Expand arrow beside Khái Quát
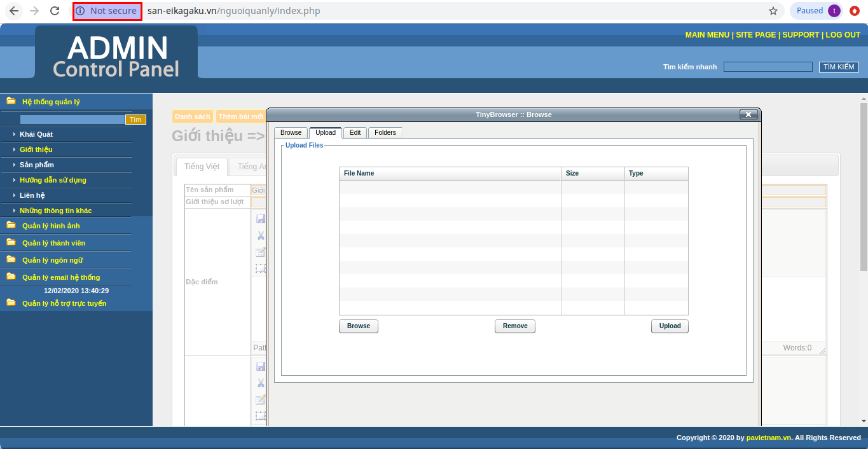This screenshot has height=449, width=868. (x=14, y=134)
